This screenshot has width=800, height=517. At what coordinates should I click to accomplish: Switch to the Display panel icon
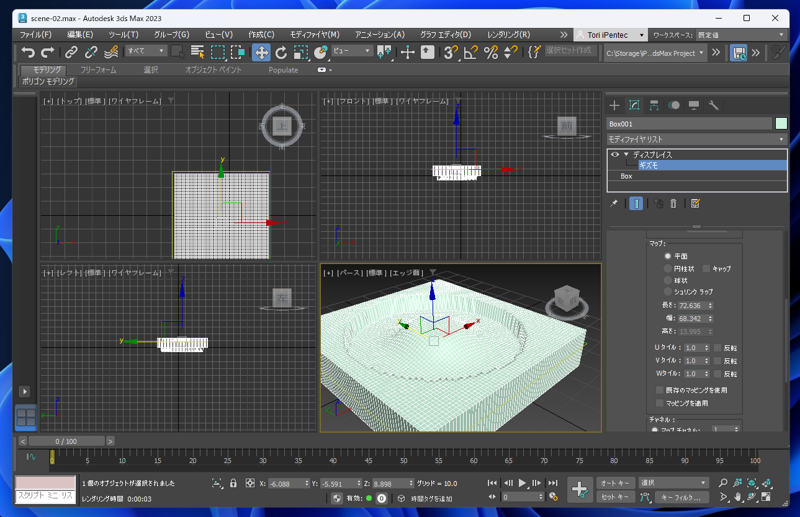(694, 106)
